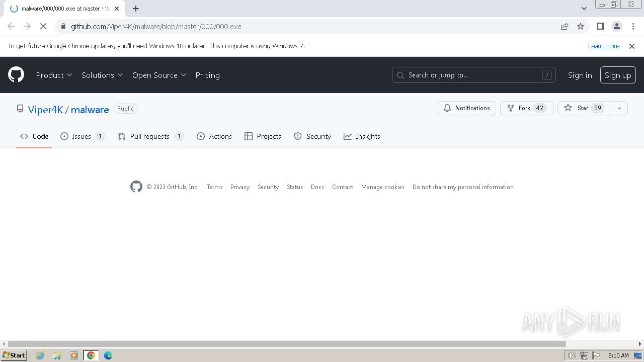This screenshot has width=644, height=362.
Task: Click the network tray icon
Action: [584, 355]
